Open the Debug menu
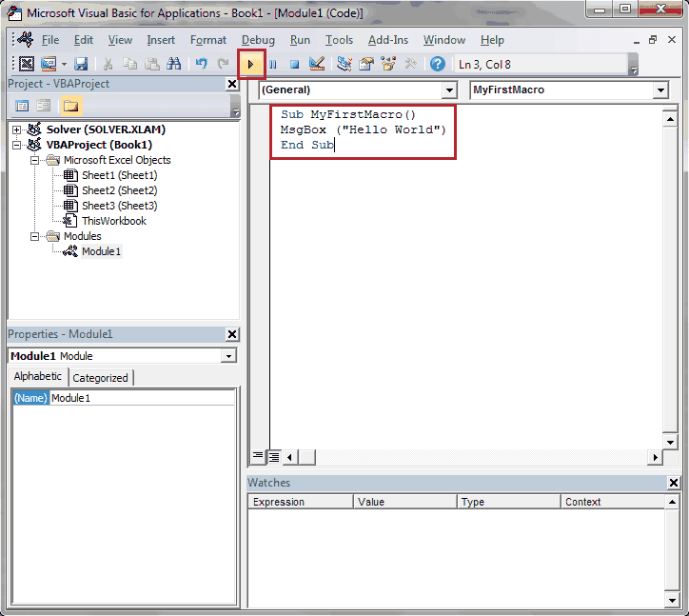The image size is (689, 616). [x=258, y=40]
